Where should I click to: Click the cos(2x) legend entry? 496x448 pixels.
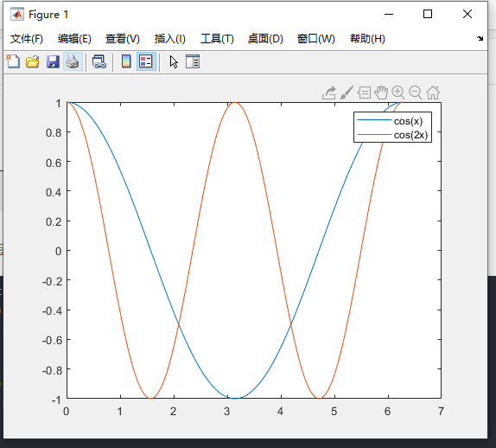(410, 135)
